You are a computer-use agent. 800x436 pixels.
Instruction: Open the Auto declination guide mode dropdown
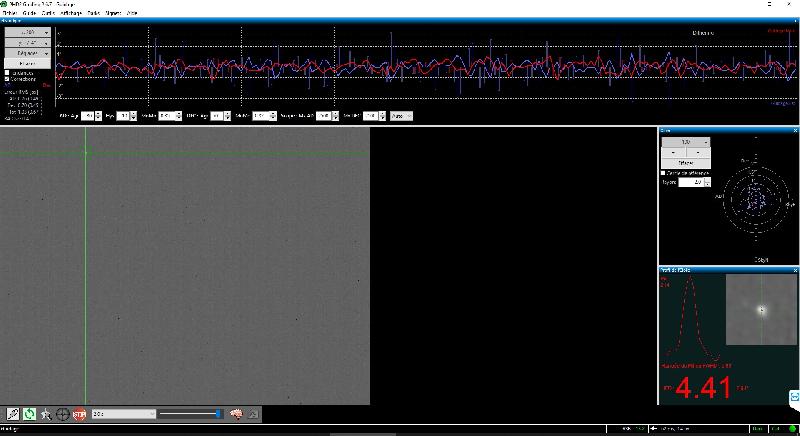coord(401,116)
